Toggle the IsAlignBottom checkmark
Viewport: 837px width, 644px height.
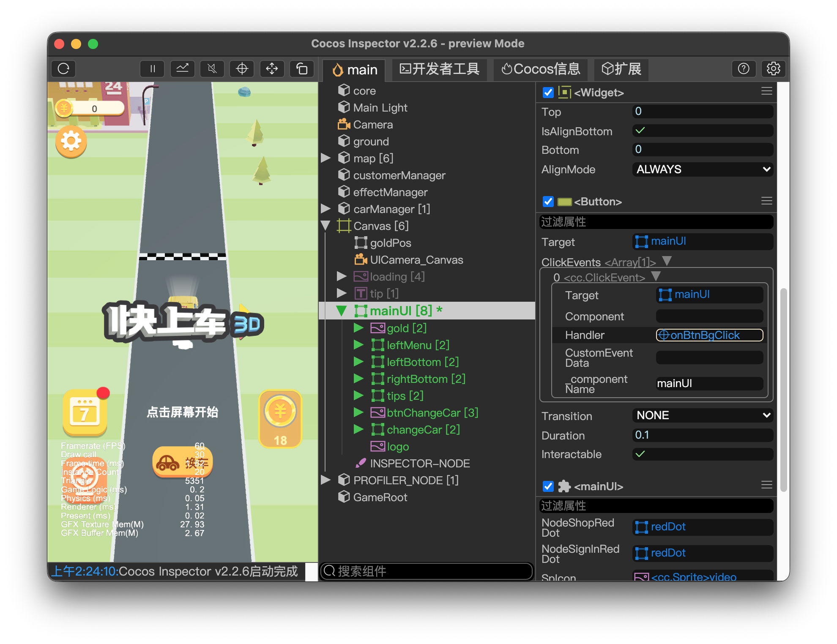click(x=640, y=131)
